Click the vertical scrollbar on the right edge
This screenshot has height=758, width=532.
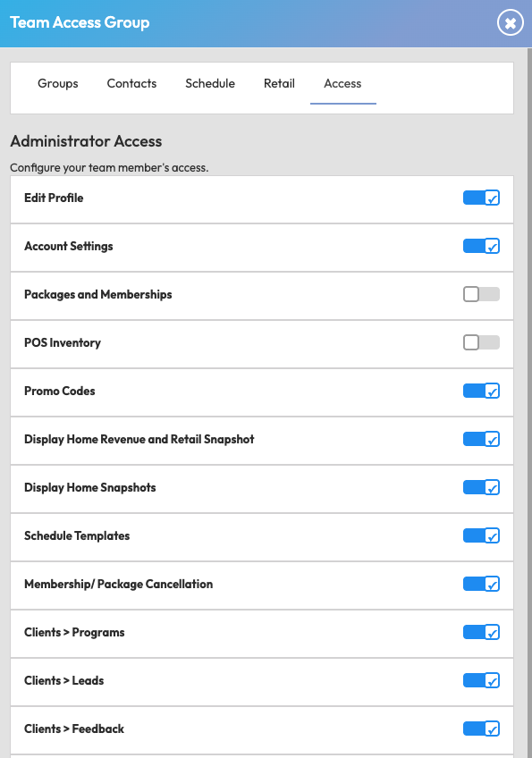coord(529,402)
